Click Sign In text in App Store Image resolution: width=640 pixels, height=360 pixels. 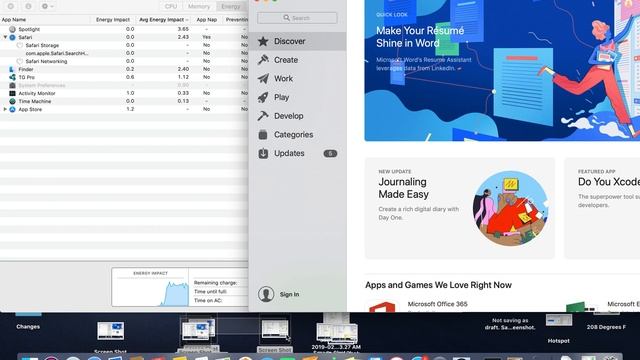[x=289, y=294]
